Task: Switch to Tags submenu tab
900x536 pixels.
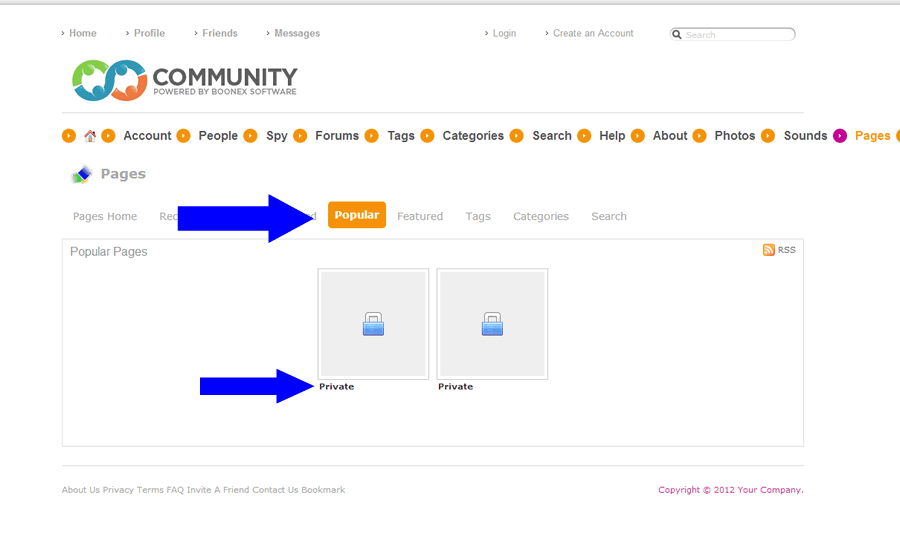Action: click(x=478, y=216)
